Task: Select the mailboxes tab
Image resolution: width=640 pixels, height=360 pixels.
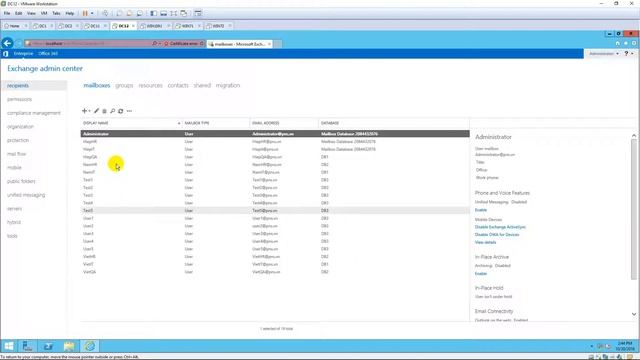Action: pyautogui.click(x=97, y=85)
